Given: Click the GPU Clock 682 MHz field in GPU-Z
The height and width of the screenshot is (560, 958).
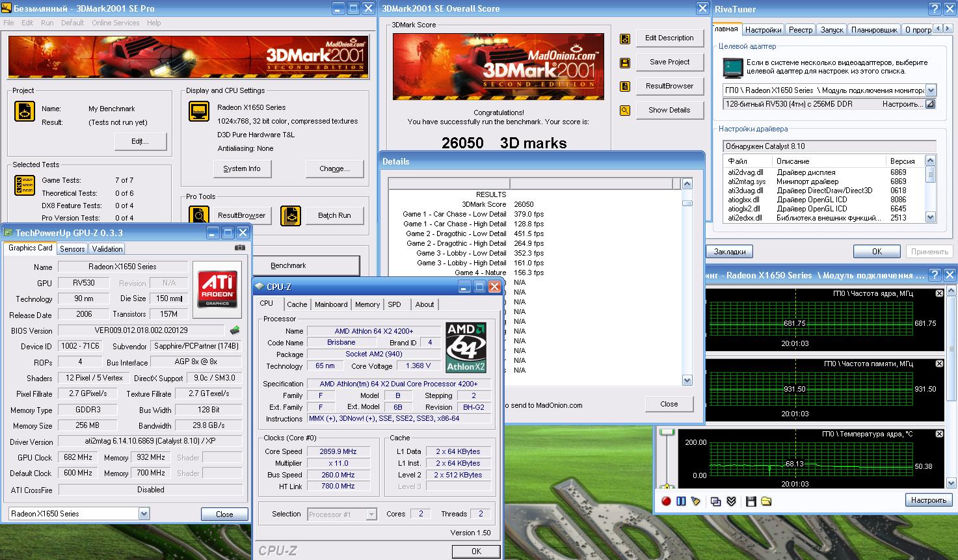Looking at the screenshot, I should pos(77,457).
